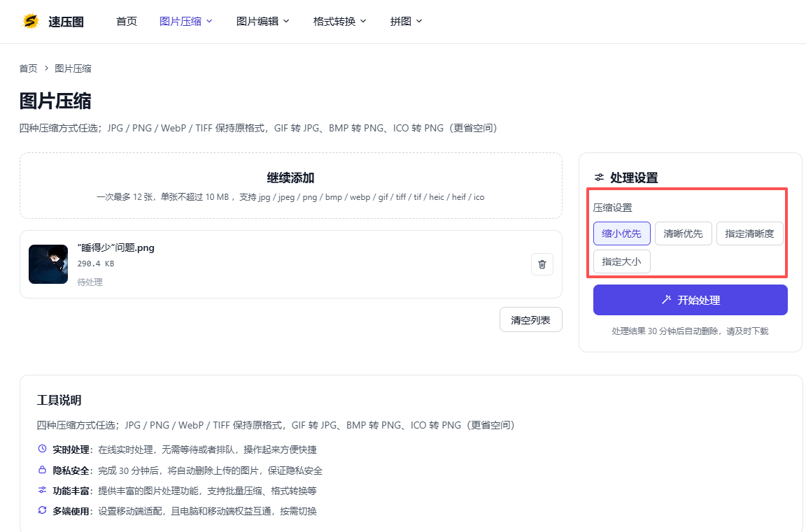Click the 处理设置 heading

[634, 178]
